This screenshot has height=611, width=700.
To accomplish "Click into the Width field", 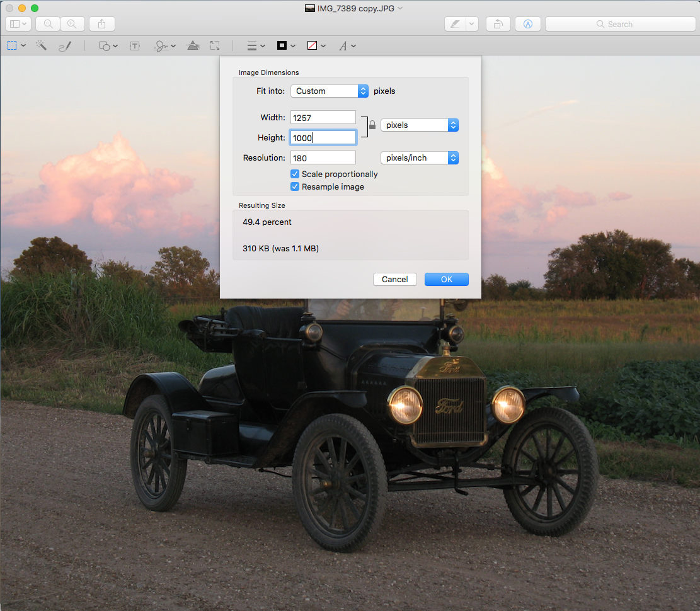I will 323,118.
